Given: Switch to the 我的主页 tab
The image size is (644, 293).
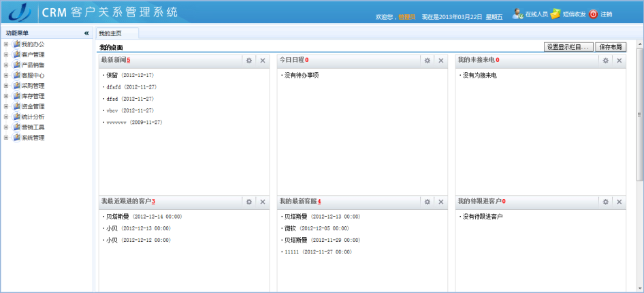Looking at the screenshot, I should [x=112, y=33].
